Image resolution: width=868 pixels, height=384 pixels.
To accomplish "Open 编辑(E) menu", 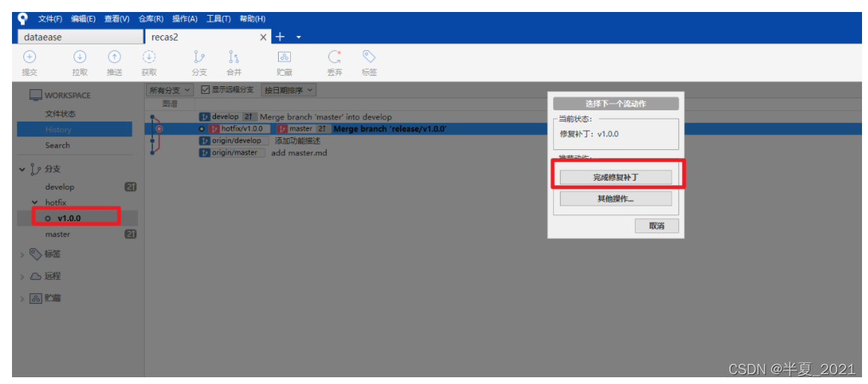I will (83, 19).
